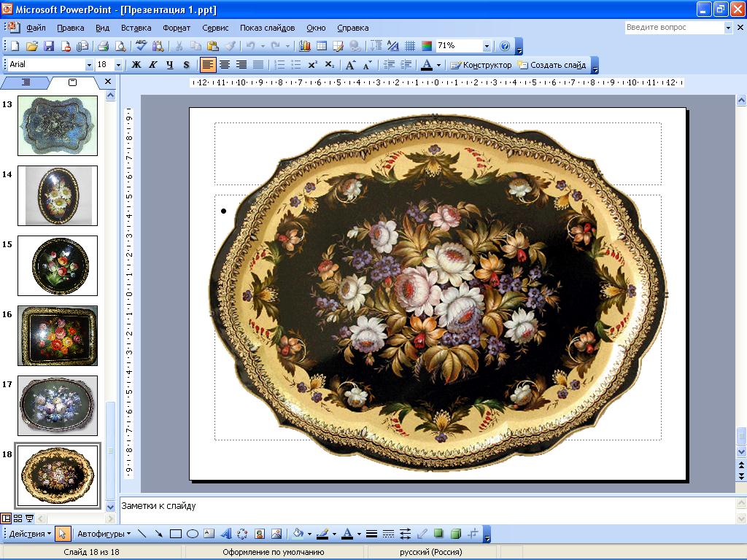Align text to the left
Screen dimensions: 747x560
pyautogui.click(x=208, y=65)
